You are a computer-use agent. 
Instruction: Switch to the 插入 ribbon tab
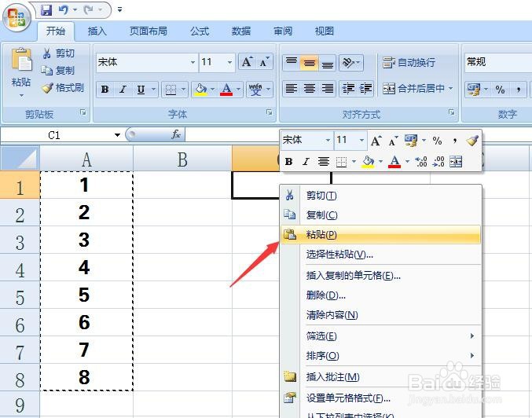click(97, 31)
